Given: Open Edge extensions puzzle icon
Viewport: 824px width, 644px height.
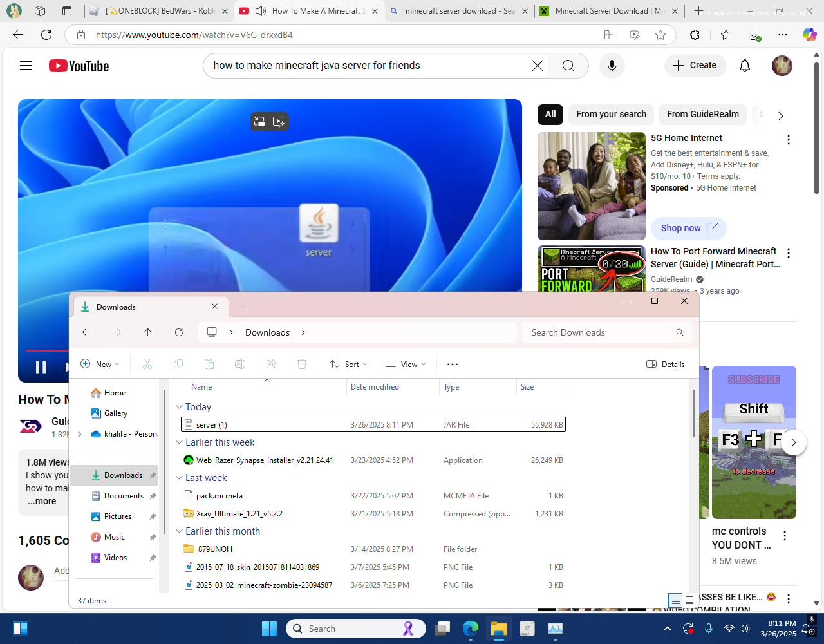Looking at the screenshot, I should [x=695, y=35].
